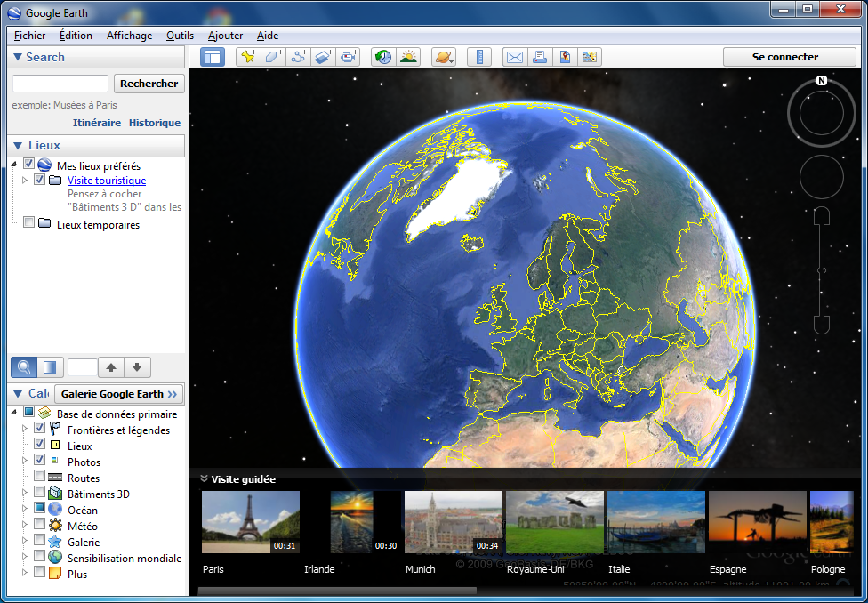Image resolution: width=868 pixels, height=603 pixels.
Task: Toggle sunlight across the landscape icon
Action: pyautogui.click(x=408, y=57)
